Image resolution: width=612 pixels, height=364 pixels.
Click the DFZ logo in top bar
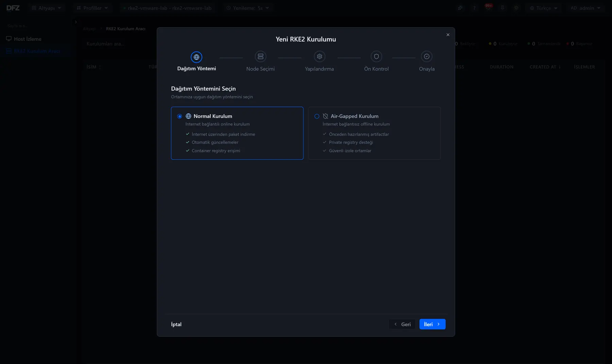(x=13, y=8)
